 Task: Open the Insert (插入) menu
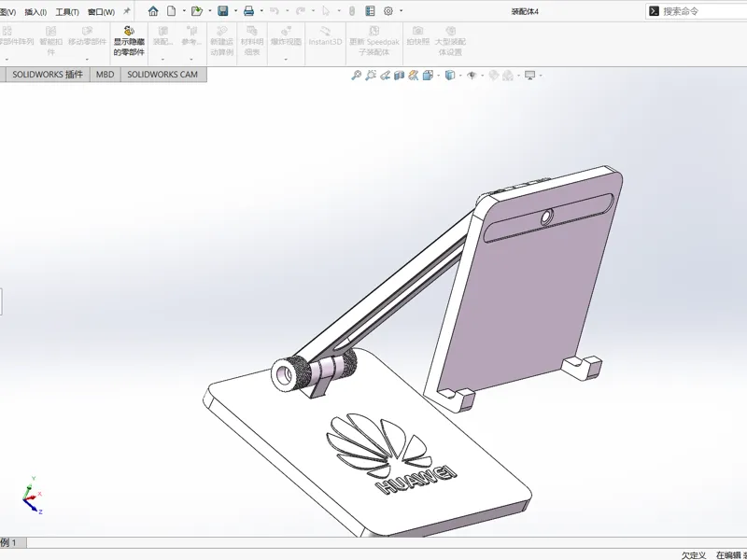pyautogui.click(x=35, y=12)
